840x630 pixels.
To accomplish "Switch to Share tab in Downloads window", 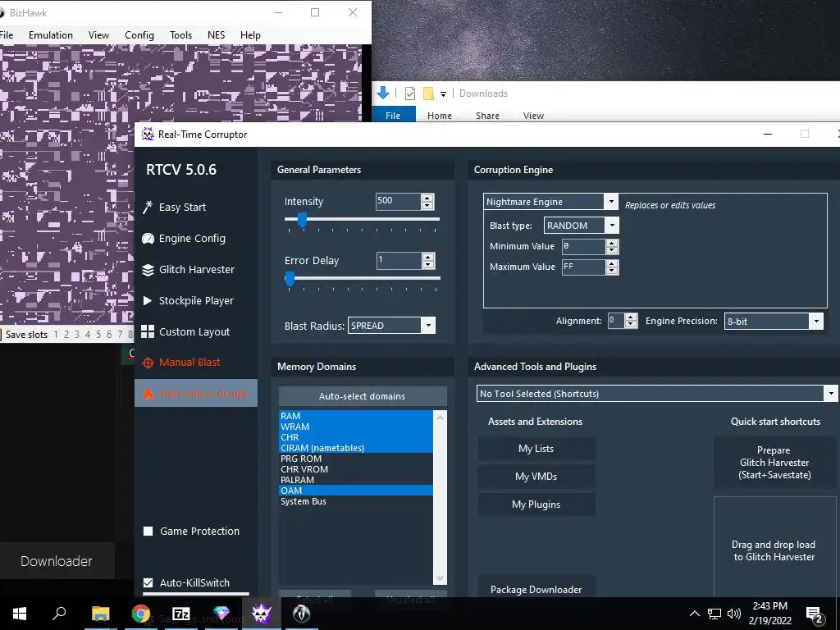I will tap(487, 116).
